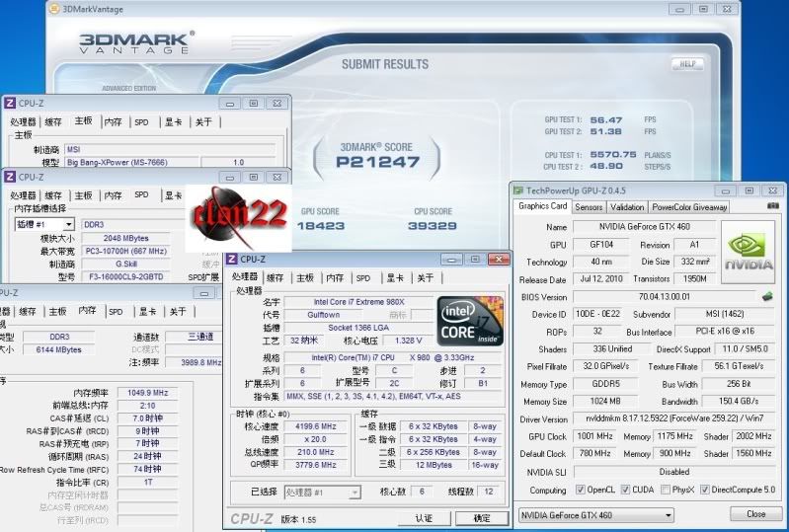Open the 缓存 tab in the front CPU-Z window
This screenshot has width=789, height=532.
point(276,277)
